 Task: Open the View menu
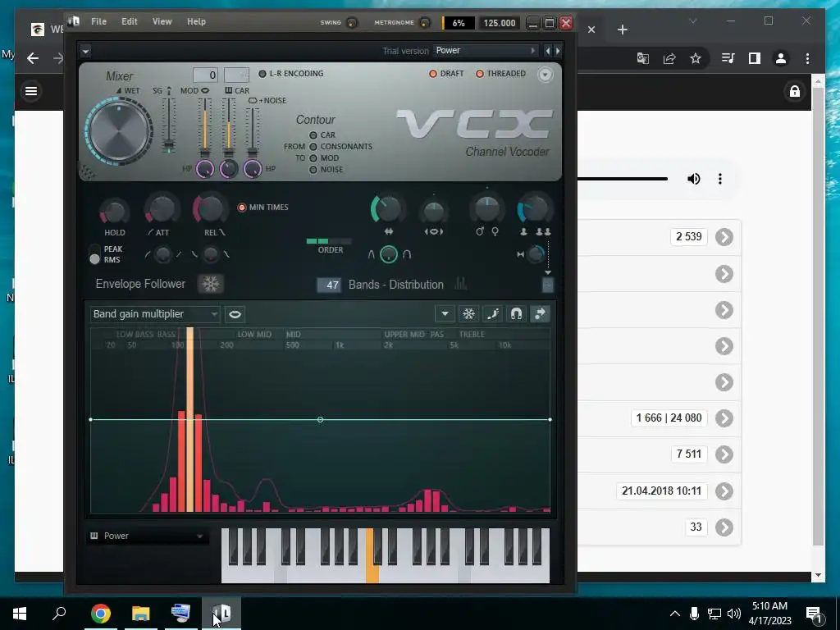coord(162,21)
